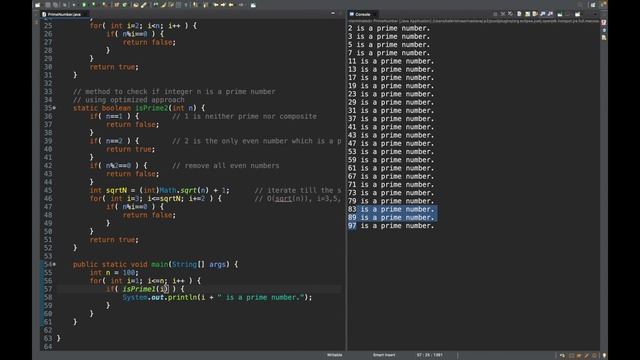Click the Smart Insert status entry

click(384, 355)
